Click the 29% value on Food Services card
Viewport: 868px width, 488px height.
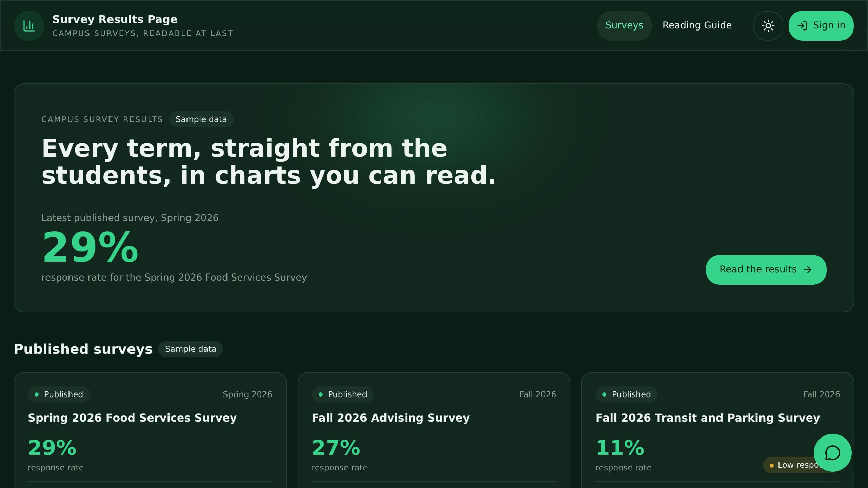point(52,448)
